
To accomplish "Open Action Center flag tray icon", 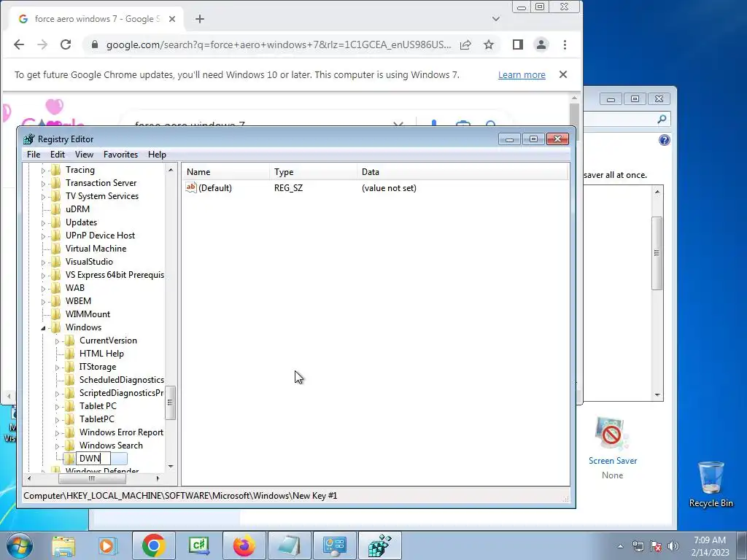I will [x=656, y=546].
